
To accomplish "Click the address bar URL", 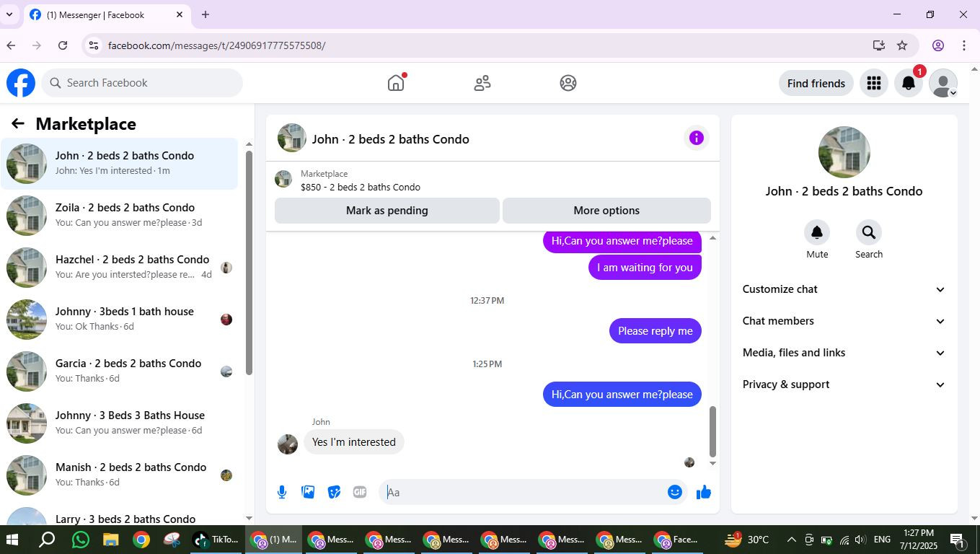I will tap(217, 45).
